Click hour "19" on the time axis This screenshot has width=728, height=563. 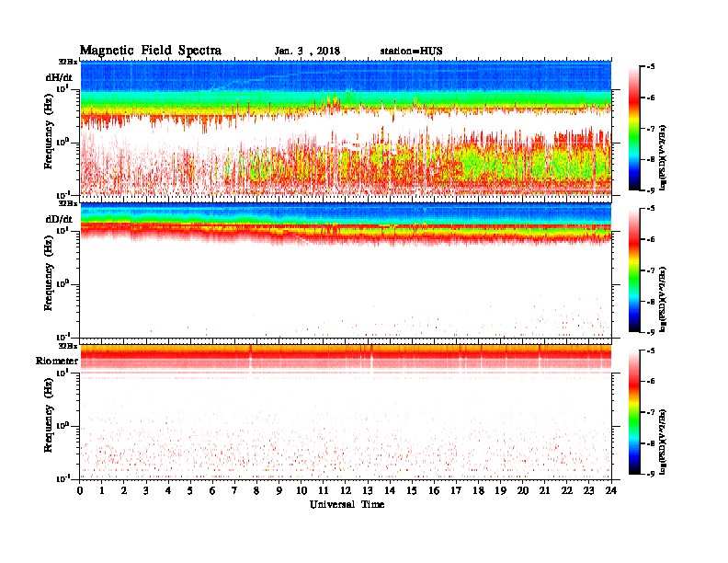pos(500,490)
